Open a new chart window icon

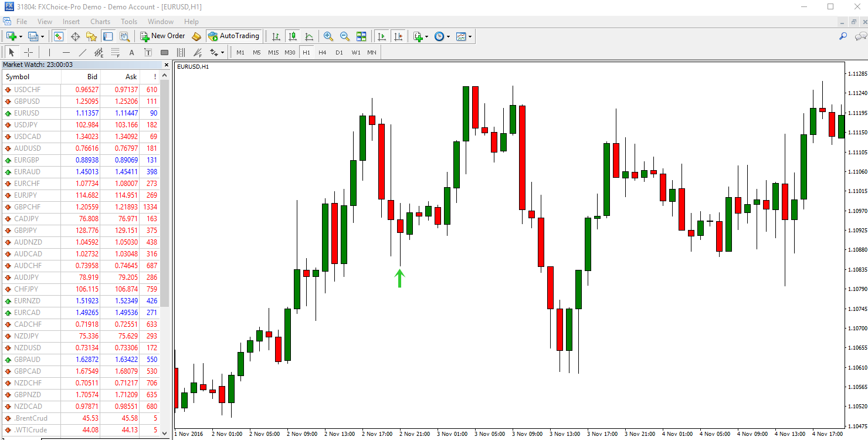[x=11, y=36]
